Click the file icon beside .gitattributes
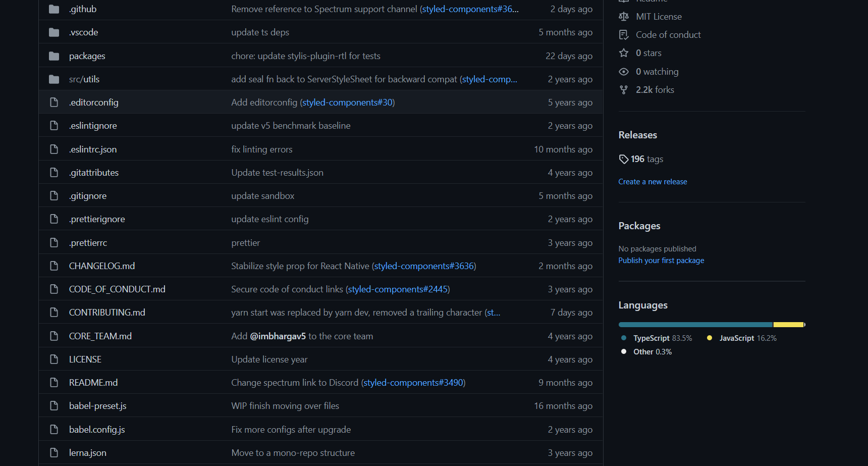The image size is (868, 466). (54, 173)
